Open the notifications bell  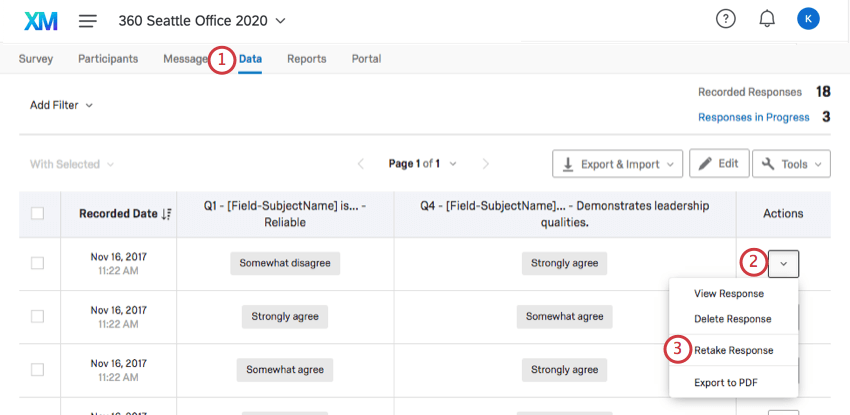coord(767,19)
